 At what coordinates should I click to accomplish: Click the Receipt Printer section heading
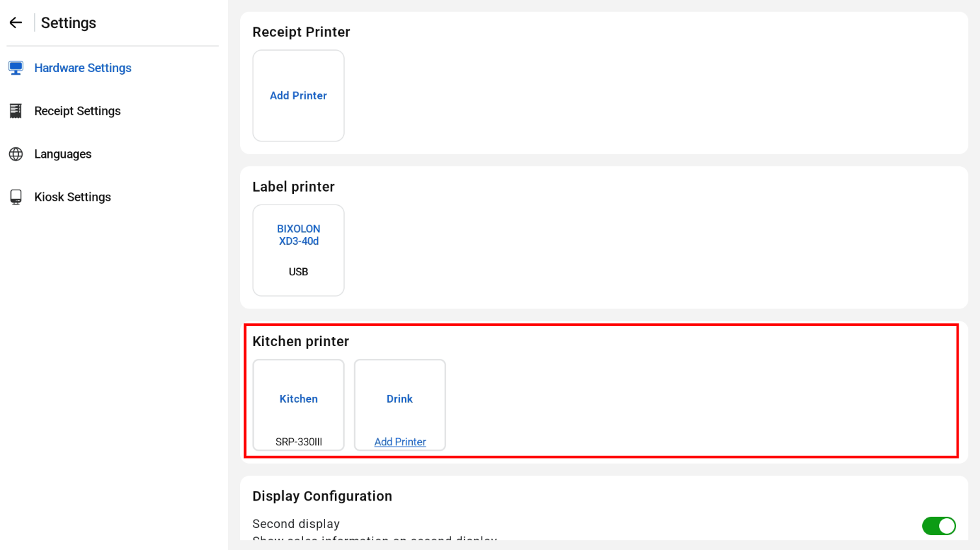coord(301,32)
